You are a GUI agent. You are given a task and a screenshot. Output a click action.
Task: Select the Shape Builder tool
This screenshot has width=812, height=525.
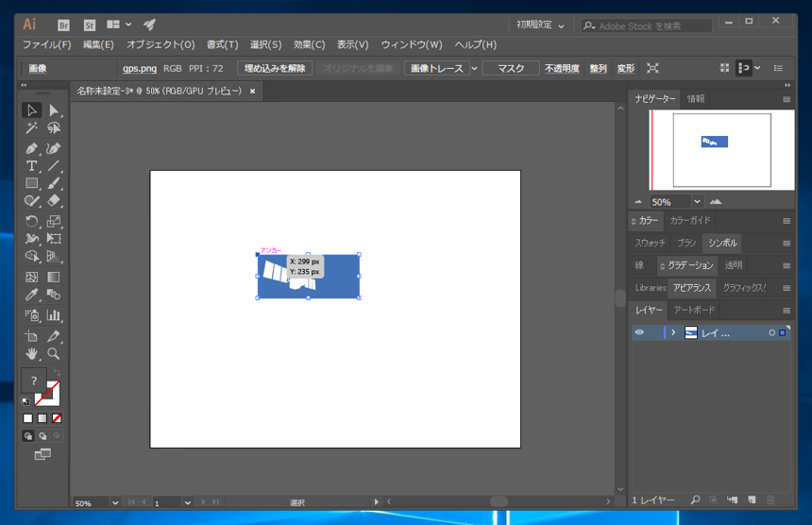pyautogui.click(x=31, y=256)
